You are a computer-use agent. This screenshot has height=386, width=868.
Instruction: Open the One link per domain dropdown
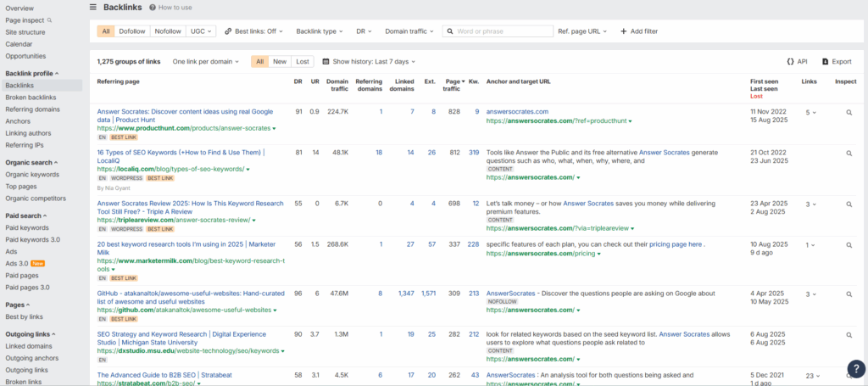pyautogui.click(x=205, y=61)
